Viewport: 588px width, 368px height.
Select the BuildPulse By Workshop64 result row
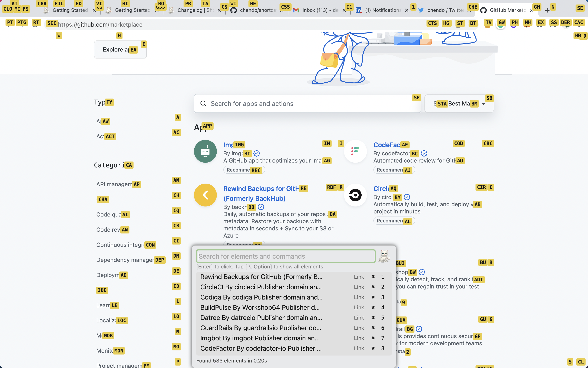click(294, 307)
